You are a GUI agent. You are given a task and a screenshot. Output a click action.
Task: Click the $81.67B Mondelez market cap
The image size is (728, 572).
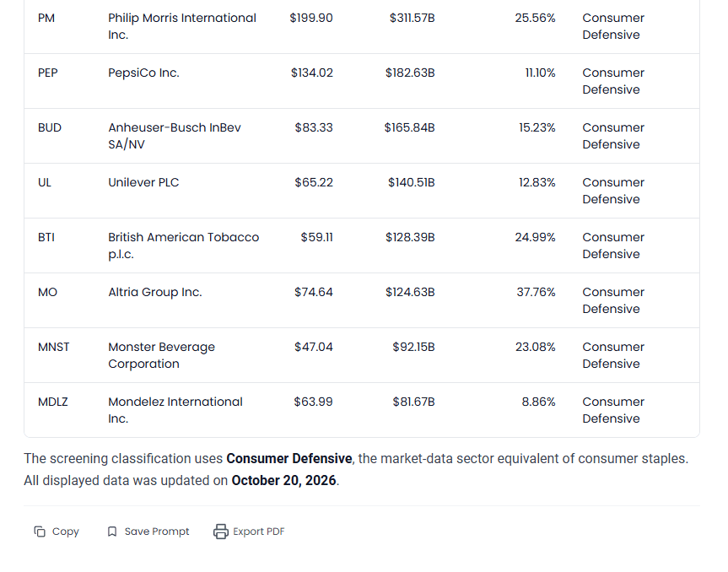point(413,402)
